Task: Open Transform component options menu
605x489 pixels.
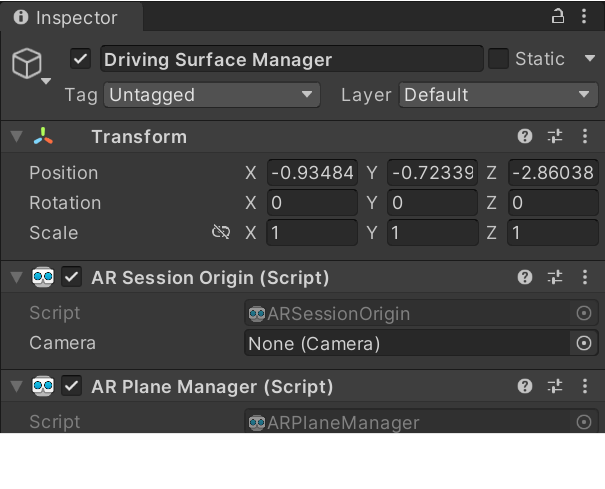Action: [585, 137]
